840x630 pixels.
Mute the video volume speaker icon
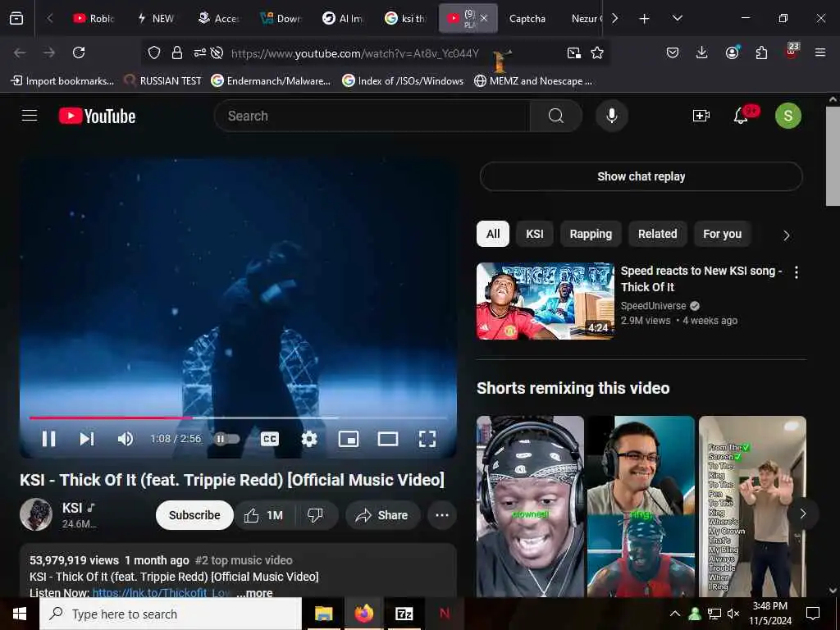click(x=126, y=439)
